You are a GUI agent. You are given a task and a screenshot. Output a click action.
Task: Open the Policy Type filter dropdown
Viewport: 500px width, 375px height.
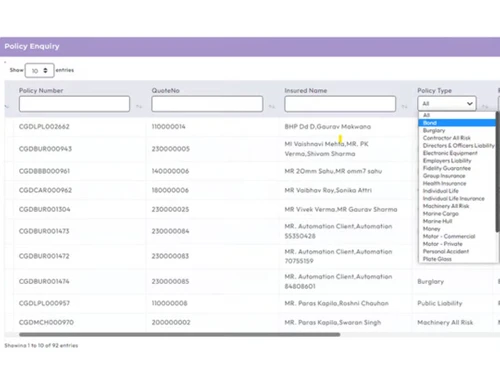coord(447,104)
